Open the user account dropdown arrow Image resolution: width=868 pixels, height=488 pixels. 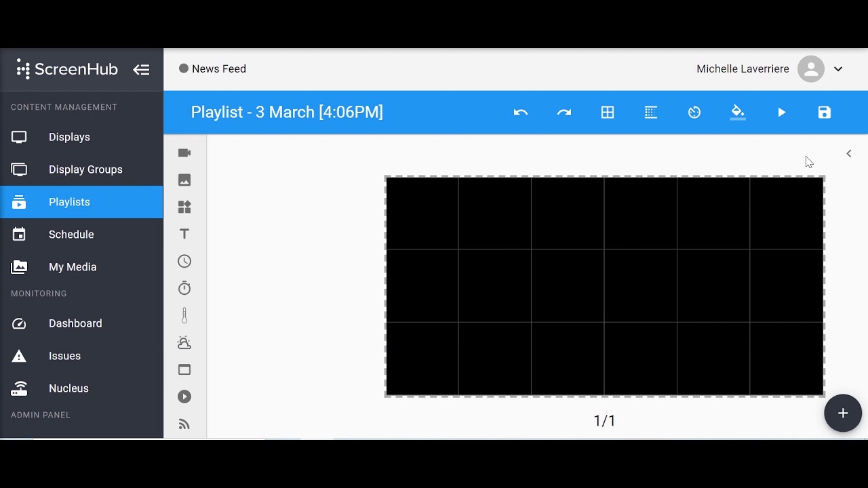[x=838, y=69]
